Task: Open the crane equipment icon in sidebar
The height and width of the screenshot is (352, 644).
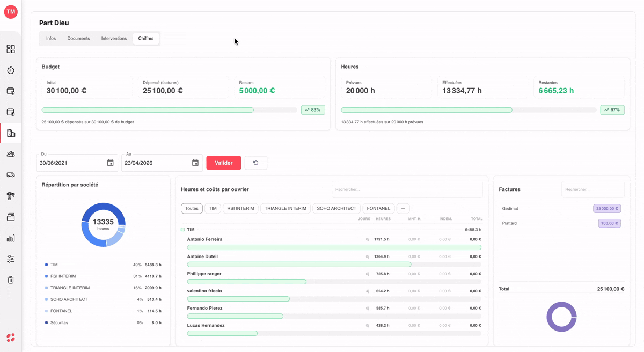Action: pyautogui.click(x=11, y=196)
